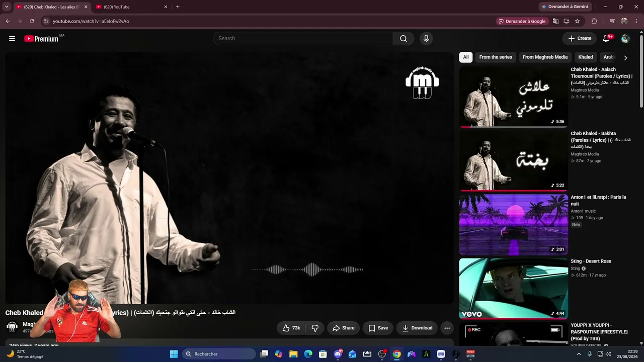
Task: Open YouTube notifications bell
Action: 606,39
